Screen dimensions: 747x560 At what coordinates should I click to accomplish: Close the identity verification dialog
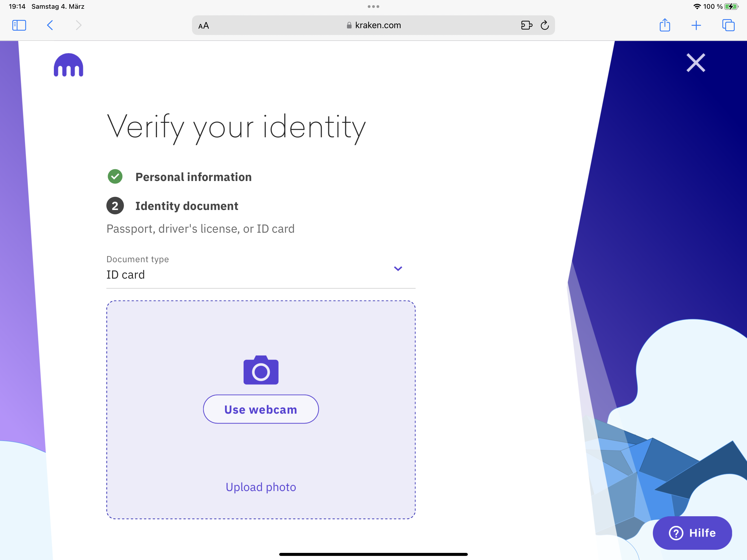(x=696, y=63)
